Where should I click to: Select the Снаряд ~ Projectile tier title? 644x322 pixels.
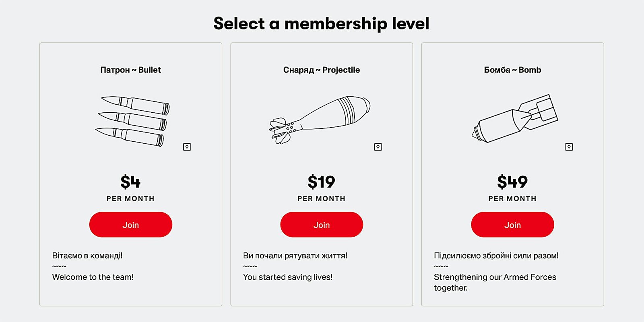[322, 70]
